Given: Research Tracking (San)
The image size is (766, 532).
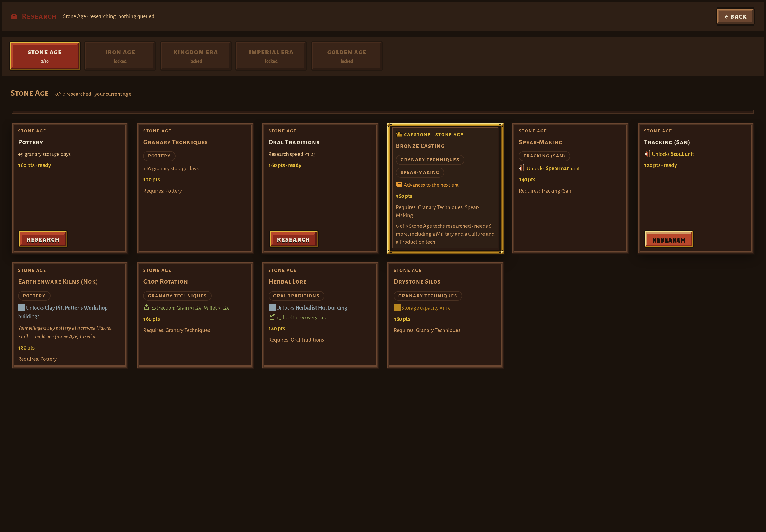Looking at the screenshot, I should coord(669,240).
